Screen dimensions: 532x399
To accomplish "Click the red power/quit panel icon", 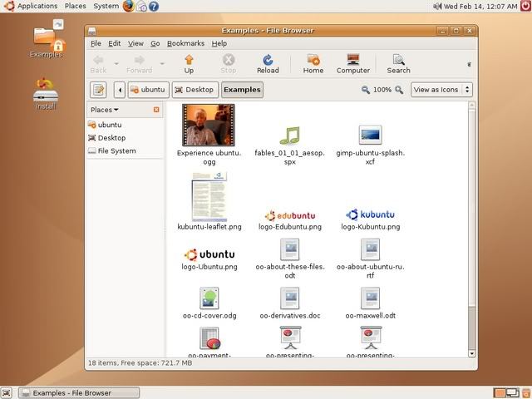I will 525,6.
